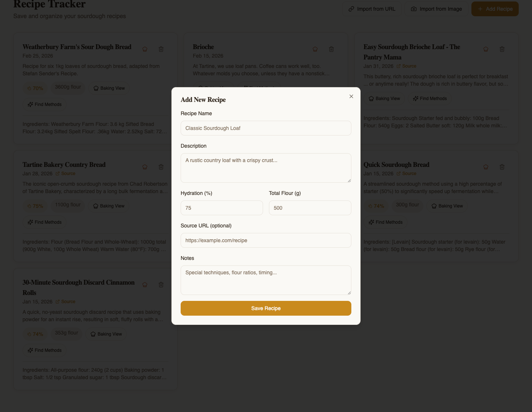Delete the 30-Minute Sourdough Discard Cinnamon Rolls recipe

161,285
